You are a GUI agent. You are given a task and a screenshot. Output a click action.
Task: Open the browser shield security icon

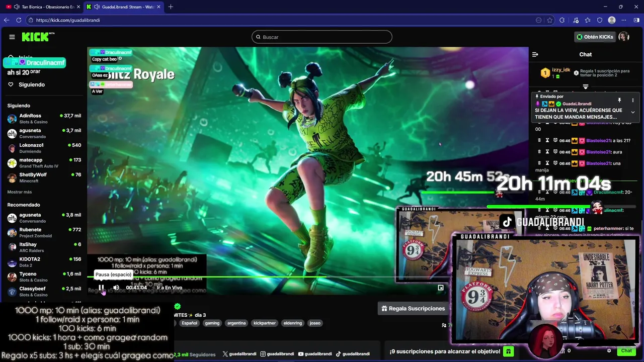600,20
